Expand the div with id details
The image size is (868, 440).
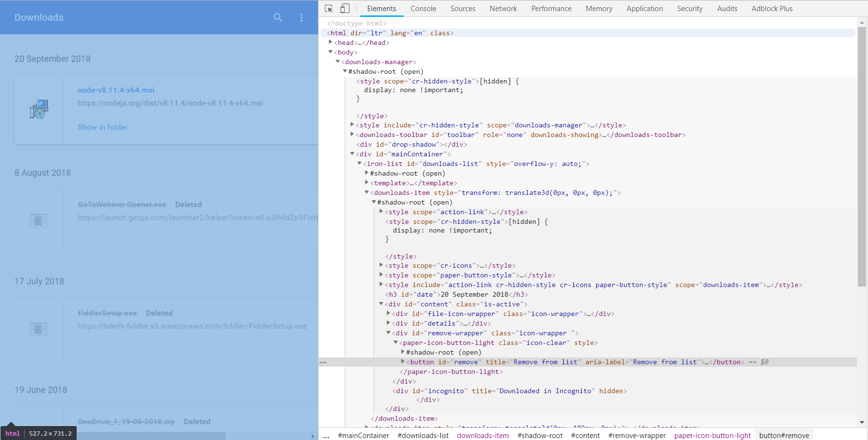click(389, 323)
